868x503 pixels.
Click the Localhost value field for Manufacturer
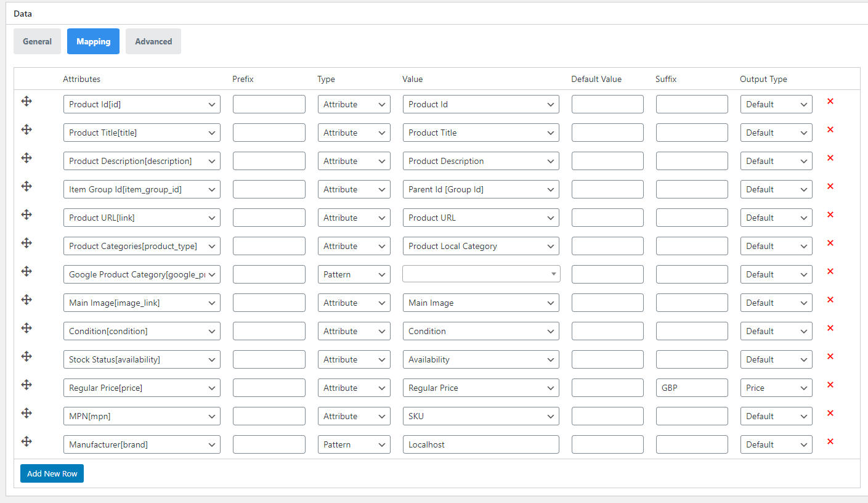481,444
